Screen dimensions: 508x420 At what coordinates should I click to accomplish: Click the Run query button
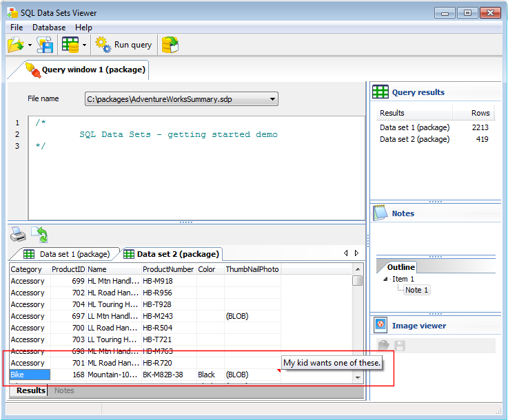click(124, 45)
